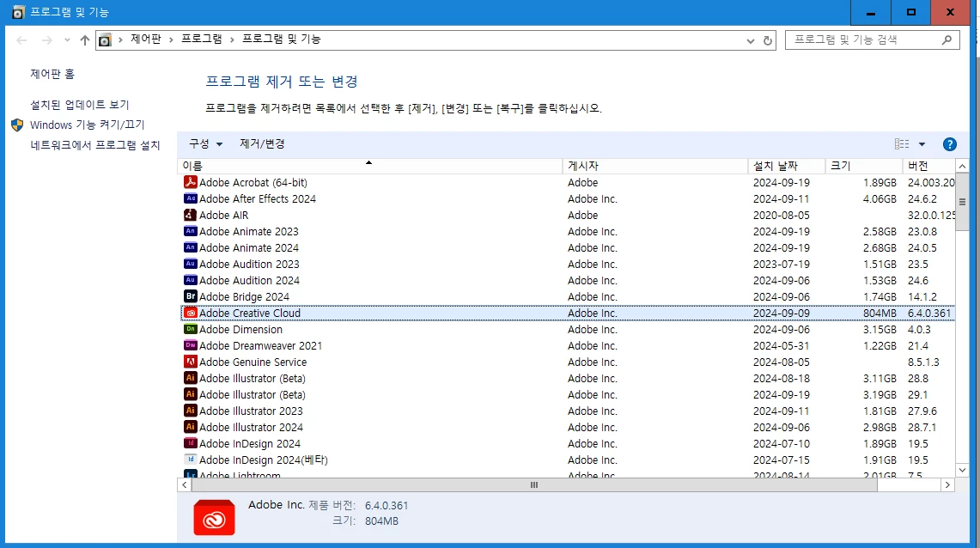
Task: Click the Adobe Animate 2024 icon
Action: (x=191, y=247)
